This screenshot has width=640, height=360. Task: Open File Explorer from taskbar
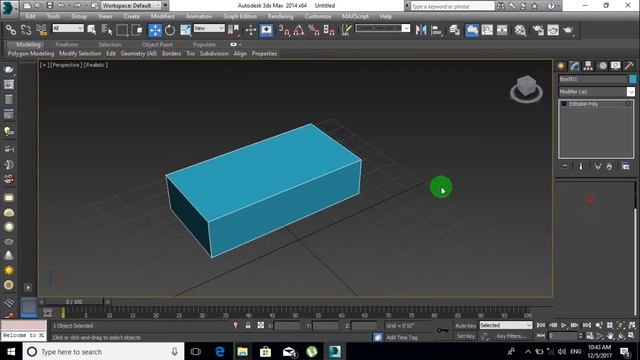point(242,351)
